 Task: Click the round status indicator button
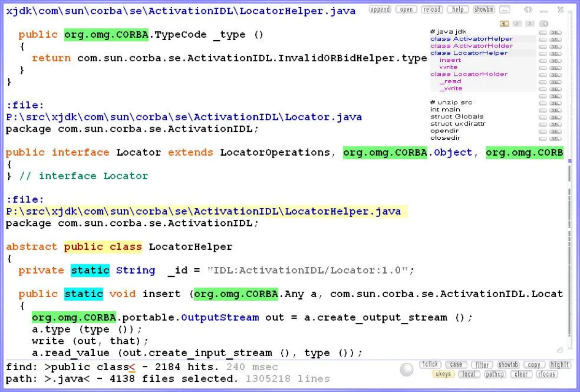[x=407, y=370]
